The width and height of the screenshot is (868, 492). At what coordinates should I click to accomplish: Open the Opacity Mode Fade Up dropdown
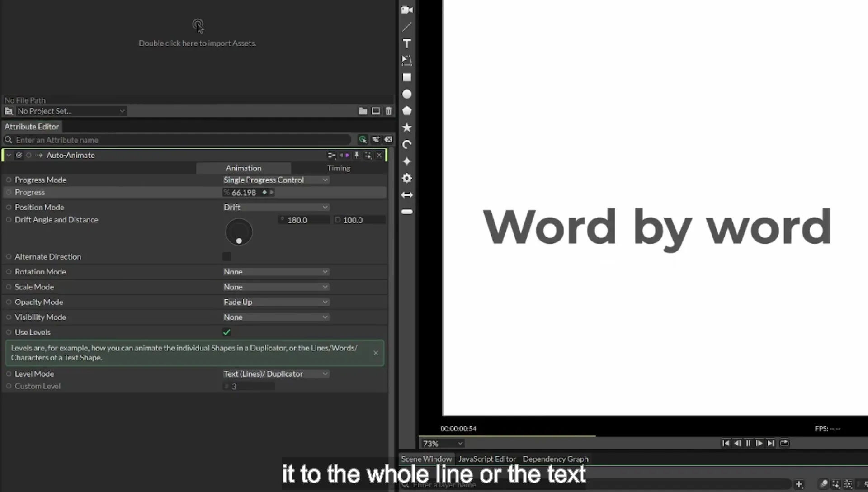point(276,302)
